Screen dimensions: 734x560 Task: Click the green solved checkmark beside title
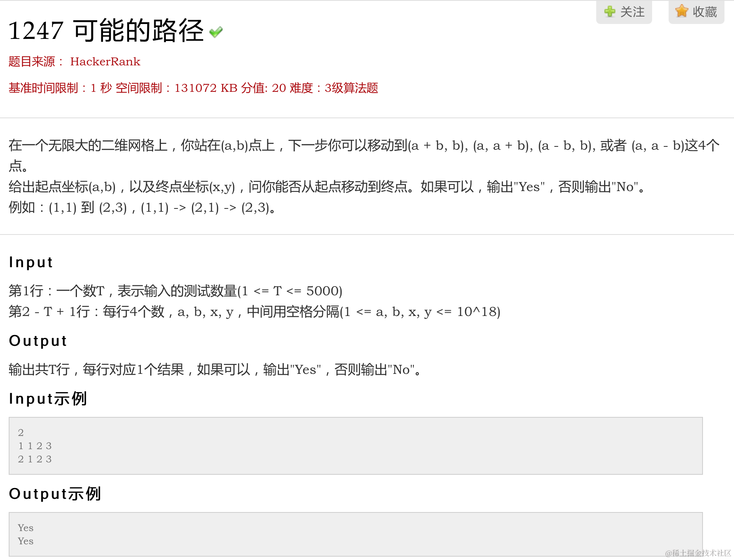click(216, 32)
